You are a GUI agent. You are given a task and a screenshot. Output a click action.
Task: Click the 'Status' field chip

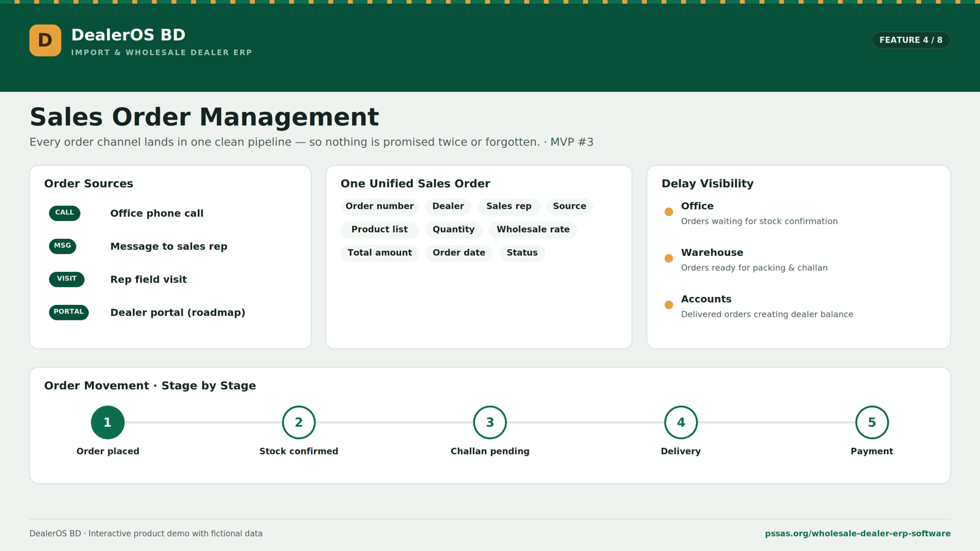pyautogui.click(x=522, y=253)
